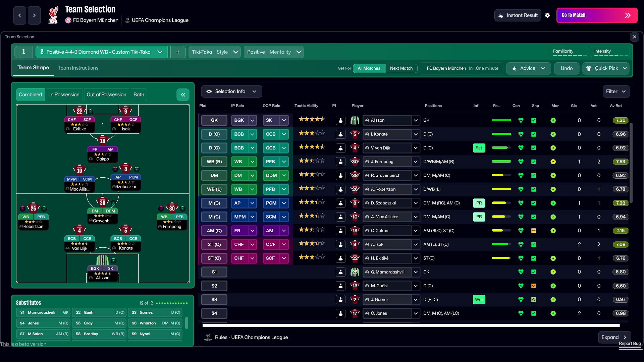Open the Tiki-Taka Style dropdown
Viewport: 644px width, 362px height.
pos(214,52)
